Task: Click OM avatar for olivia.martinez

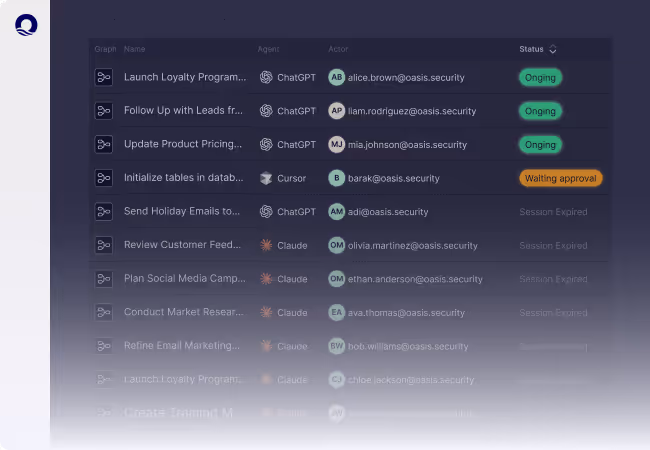Action: (337, 245)
